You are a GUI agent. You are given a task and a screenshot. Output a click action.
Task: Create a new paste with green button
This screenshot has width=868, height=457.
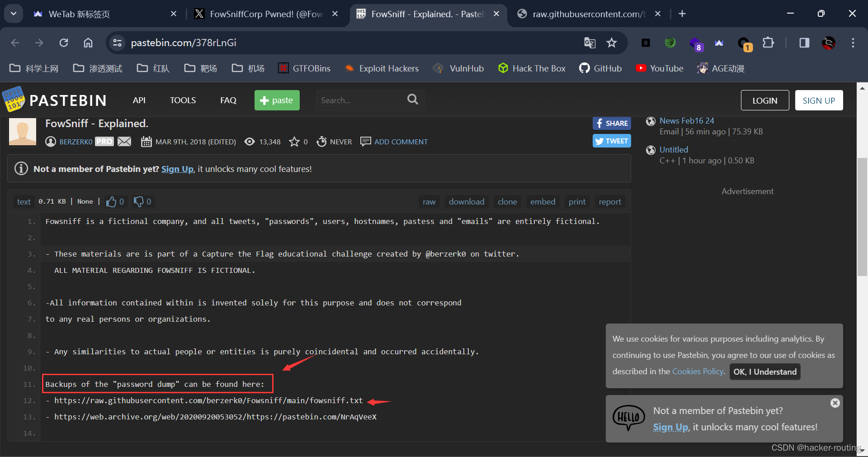click(x=277, y=100)
